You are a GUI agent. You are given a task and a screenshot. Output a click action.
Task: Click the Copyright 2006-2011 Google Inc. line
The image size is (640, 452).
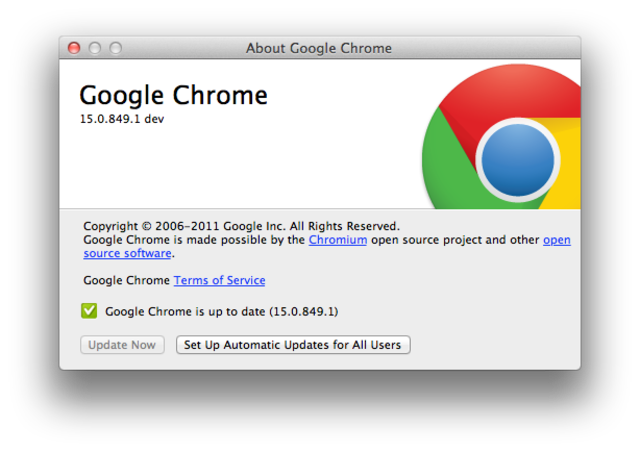(x=241, y=226)
